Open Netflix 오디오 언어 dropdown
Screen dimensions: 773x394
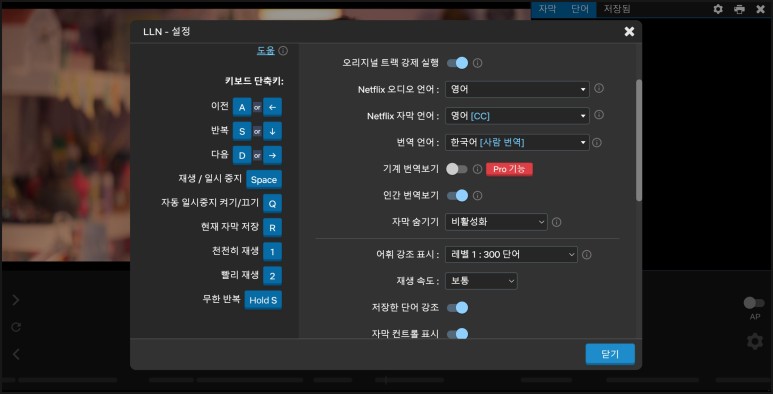pyautogui.click(x=517, y=89)
